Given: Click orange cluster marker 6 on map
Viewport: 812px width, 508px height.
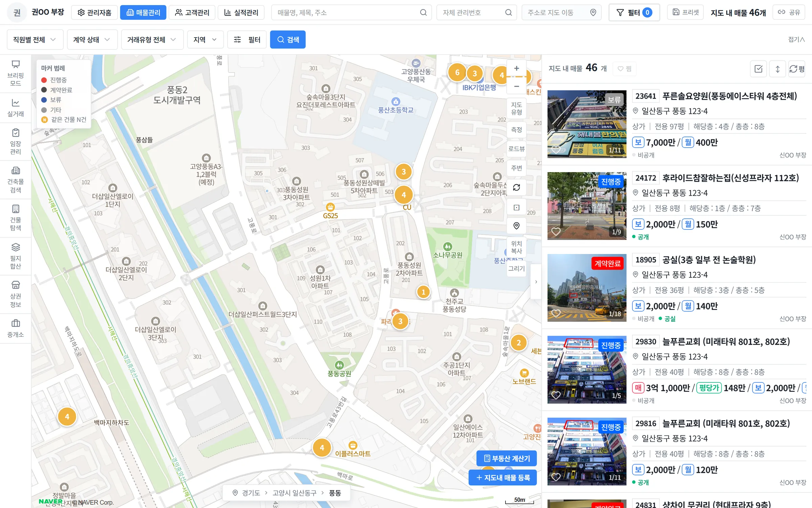Looking at the screenshot, I should [x=457, y=72].
